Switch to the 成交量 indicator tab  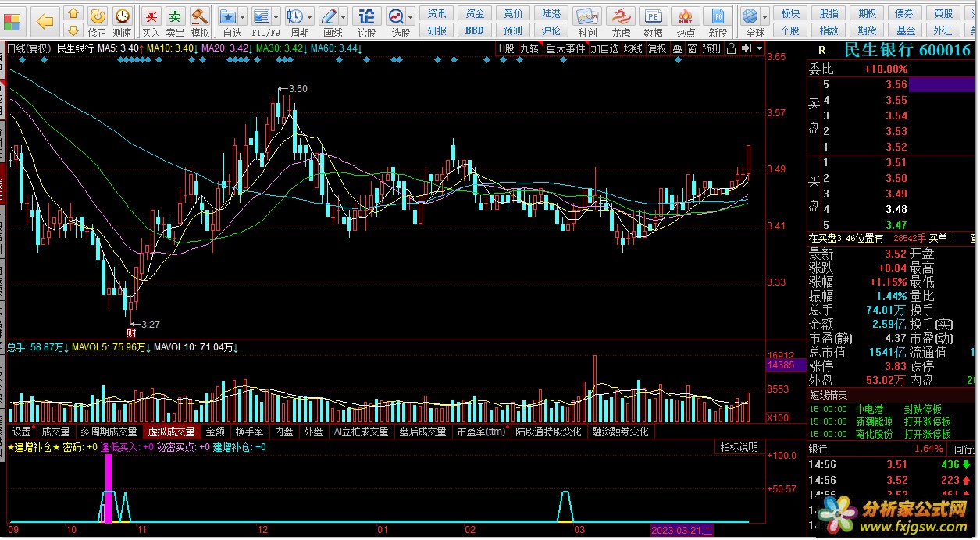coord(55,432)
